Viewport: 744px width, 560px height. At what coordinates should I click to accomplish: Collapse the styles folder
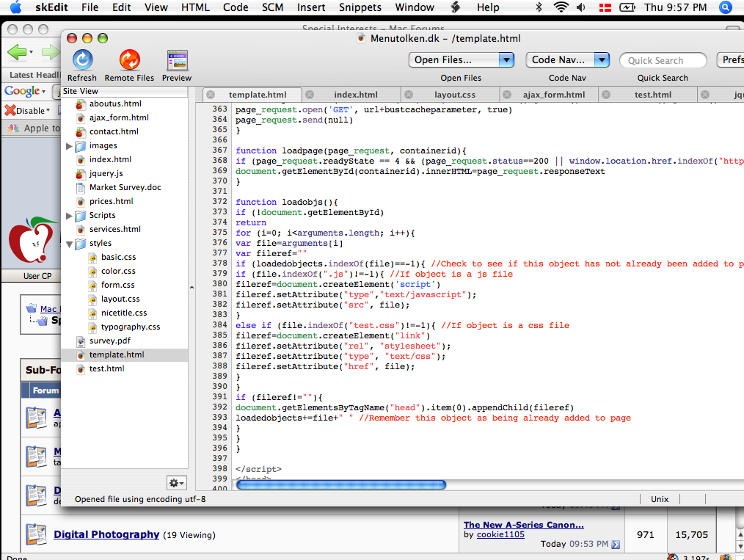[69, 244]
